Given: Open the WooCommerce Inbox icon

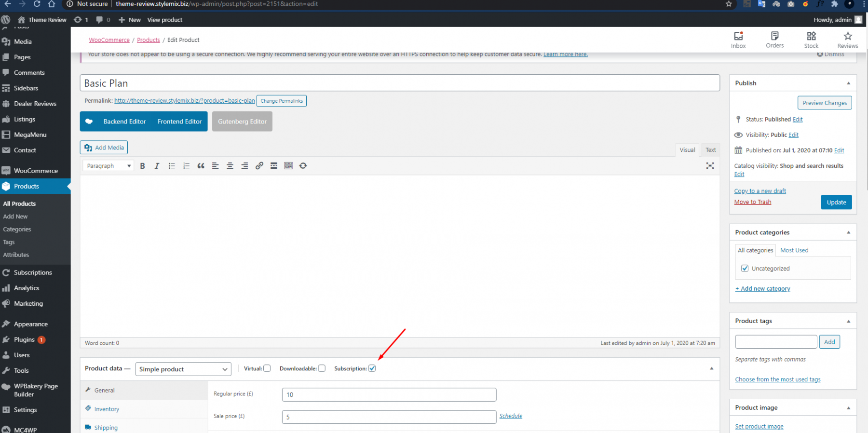Looking at the screenshot, I should pyautogui.click(x=738, y=40).
